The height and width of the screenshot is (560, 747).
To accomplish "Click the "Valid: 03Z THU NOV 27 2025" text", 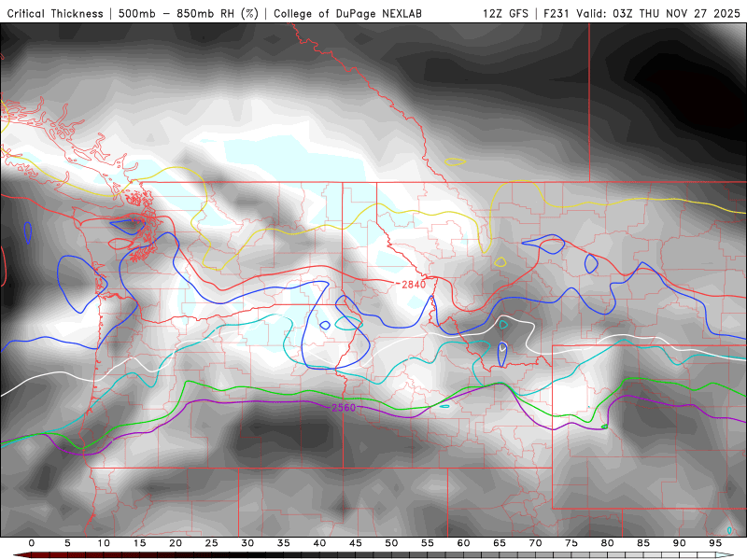I will click(x=658, y=13).
